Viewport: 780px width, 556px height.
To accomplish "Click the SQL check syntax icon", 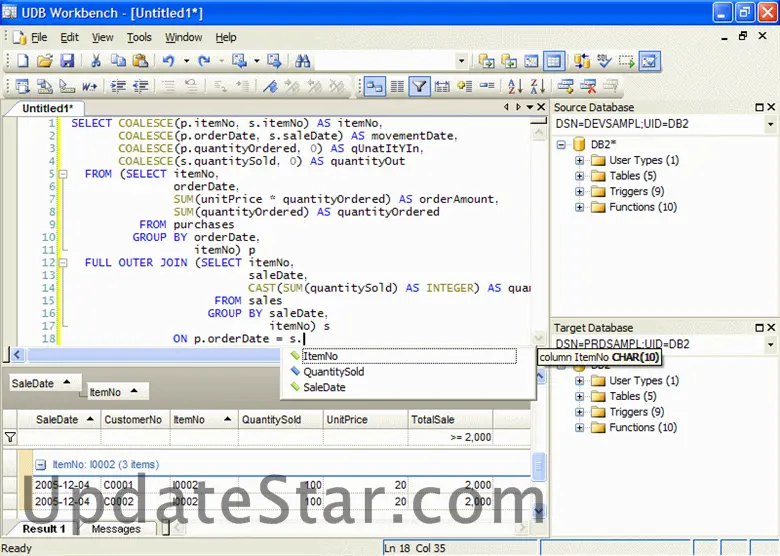I will pyautogui.click(x=604, y=61).
